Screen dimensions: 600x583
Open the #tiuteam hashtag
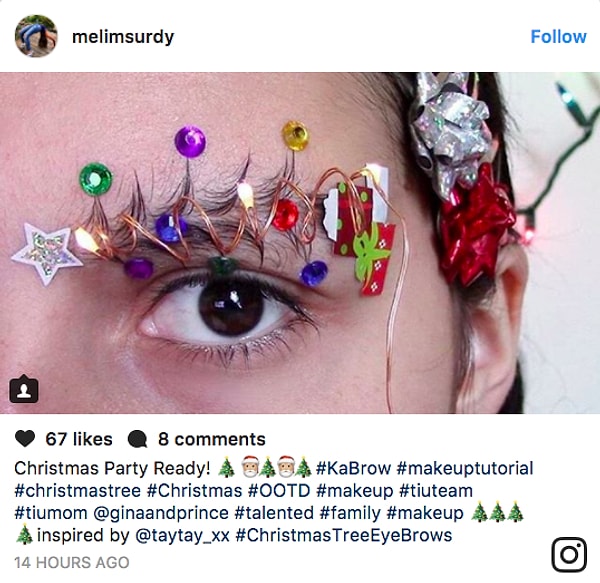click(x=435, y=491)
